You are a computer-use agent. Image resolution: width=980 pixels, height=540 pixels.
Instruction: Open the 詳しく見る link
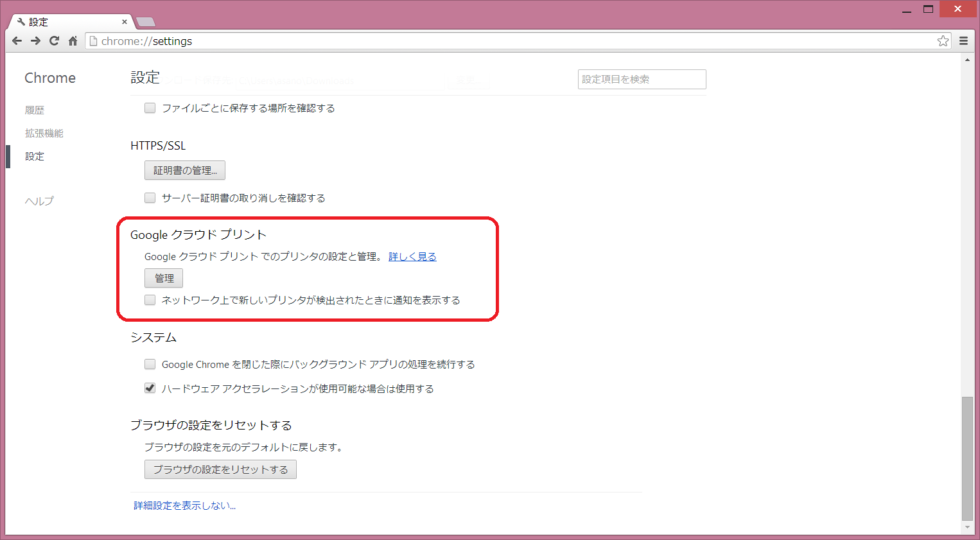coord(412,256)
